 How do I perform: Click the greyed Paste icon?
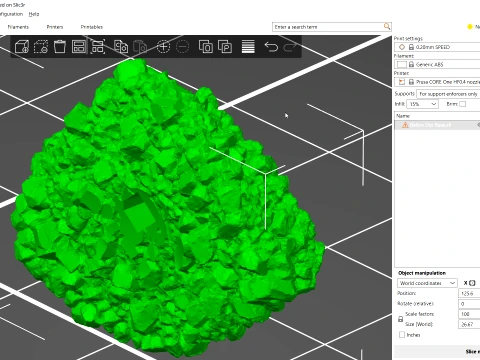[140, 47]
